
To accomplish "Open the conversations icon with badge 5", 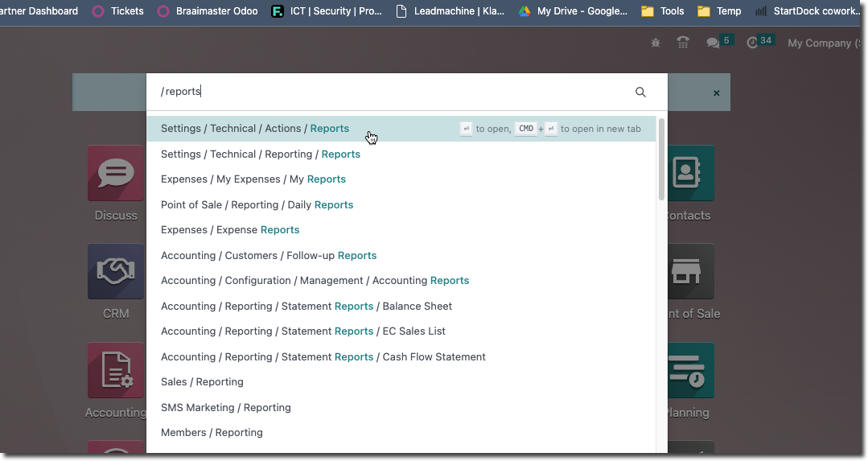I will [720, 42].
